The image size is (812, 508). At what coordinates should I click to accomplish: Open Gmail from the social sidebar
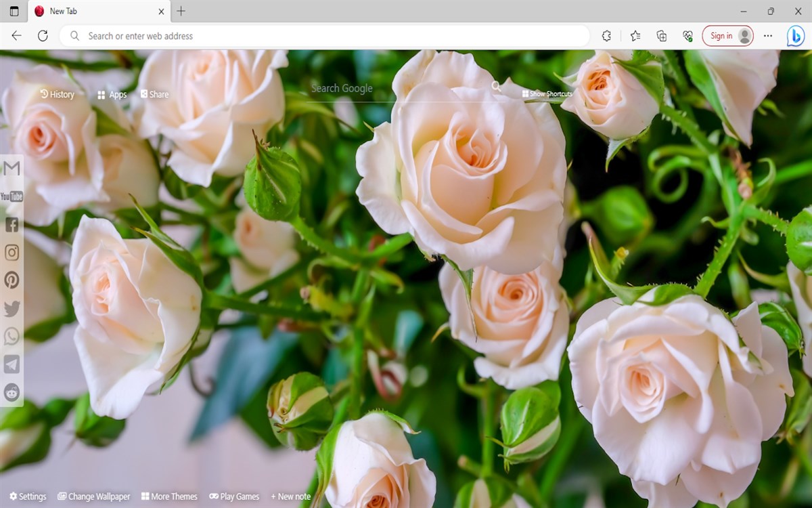(x=12, y=168)
